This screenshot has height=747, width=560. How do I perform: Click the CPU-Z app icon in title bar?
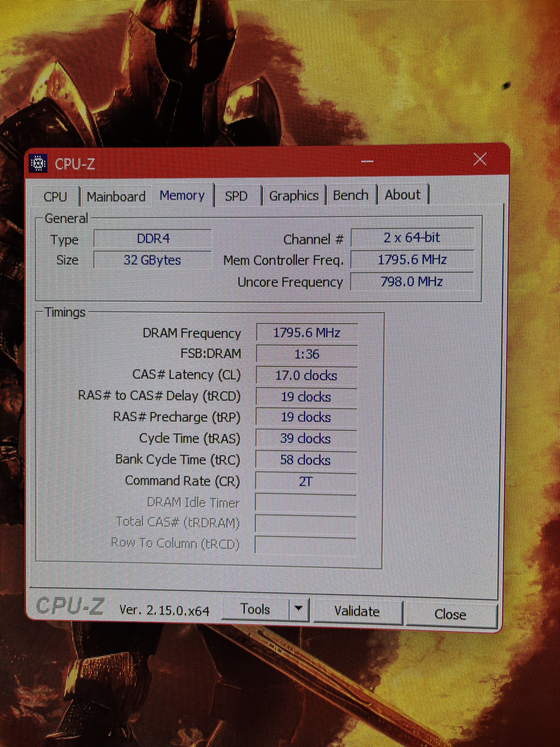[38, 163]
